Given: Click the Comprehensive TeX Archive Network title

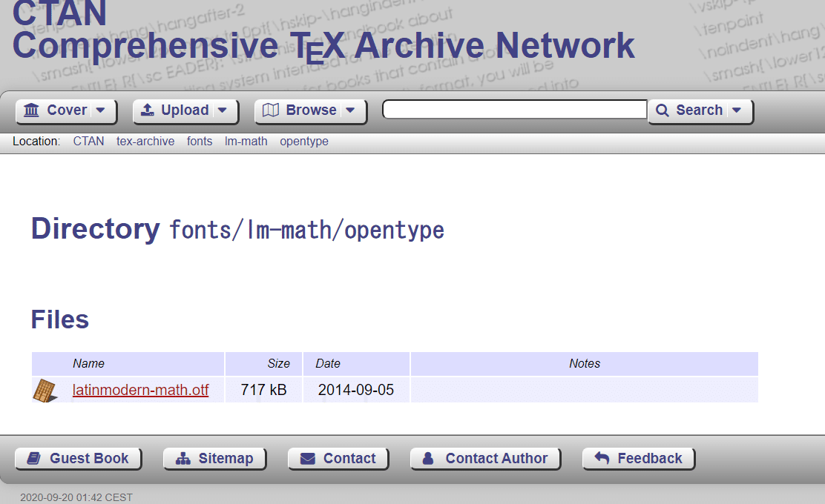Looking at the screenshot, I should tap(323, 45).
